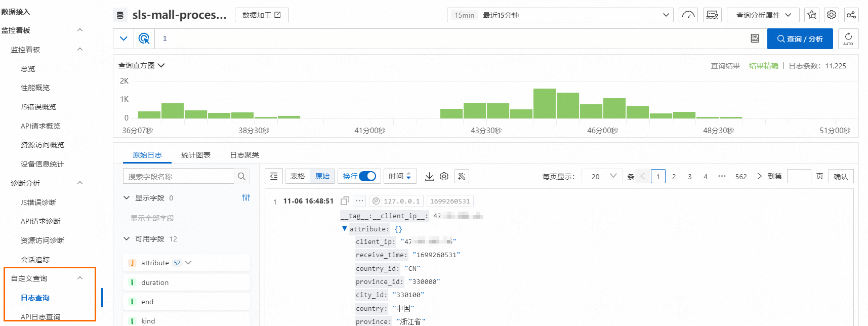Viewport: 868px width, 326px height.
Task: Open 会话追踪 in the sidebar
Action: coord(35,260)
